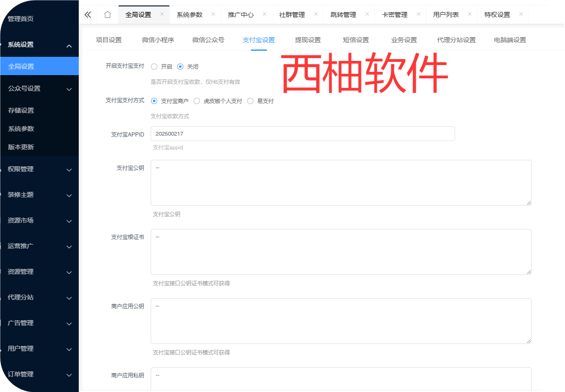Close the 社群管理 tab

coord(316,14)
